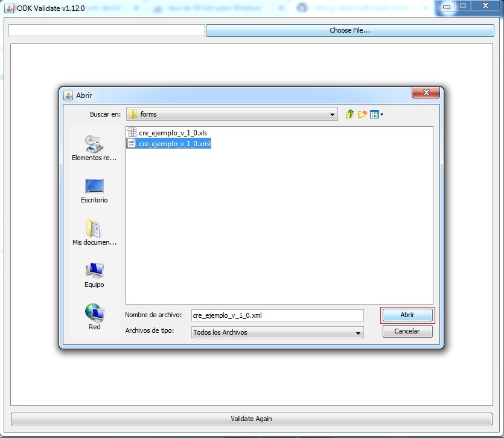This screenshot has width=504, height=438.
Task: Click the Up One Level folder icon
Action: [349, 114]
